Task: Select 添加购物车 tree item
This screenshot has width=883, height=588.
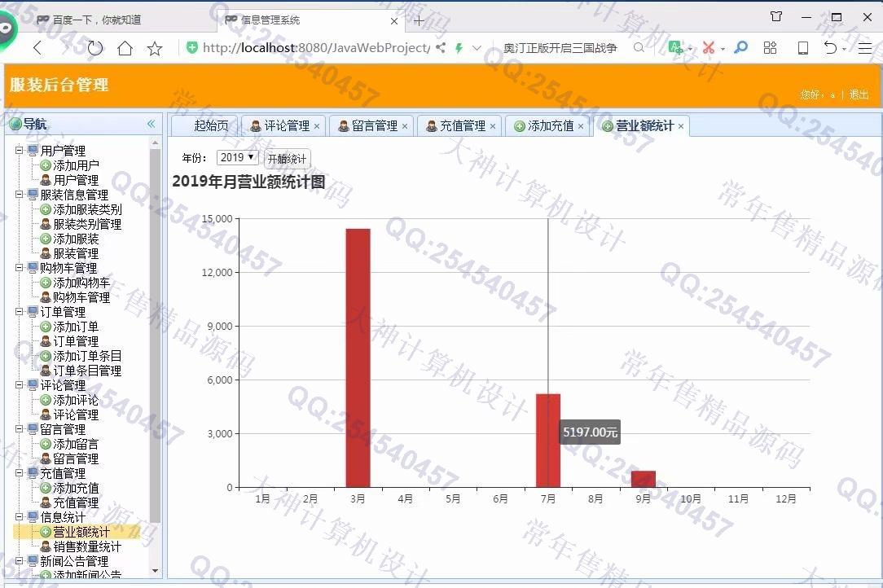Action: (81, 283)
